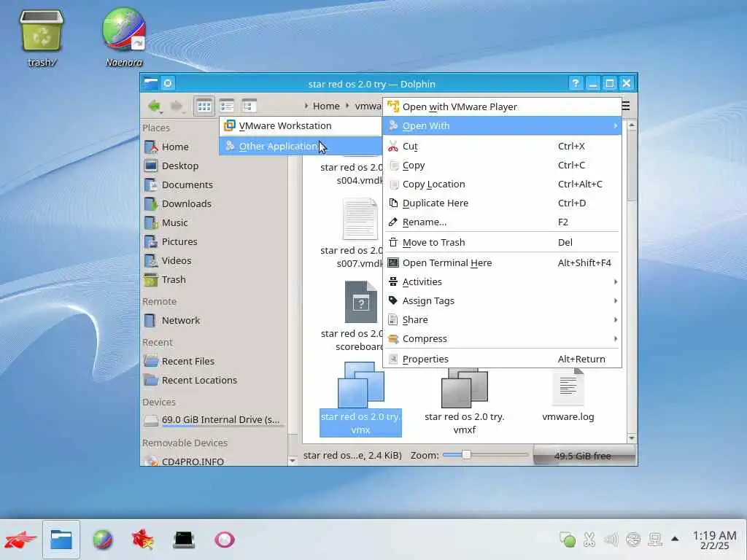Click the forward navigation arrow
747x560 pixels.
(177, 106)
